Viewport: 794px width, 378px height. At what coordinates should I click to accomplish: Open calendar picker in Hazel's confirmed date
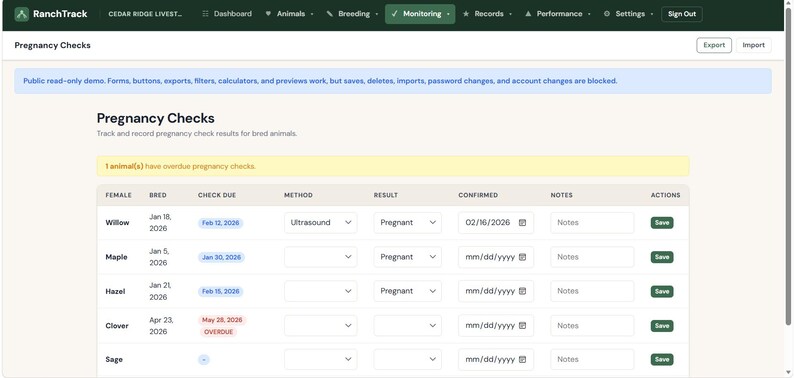point(523,291)
